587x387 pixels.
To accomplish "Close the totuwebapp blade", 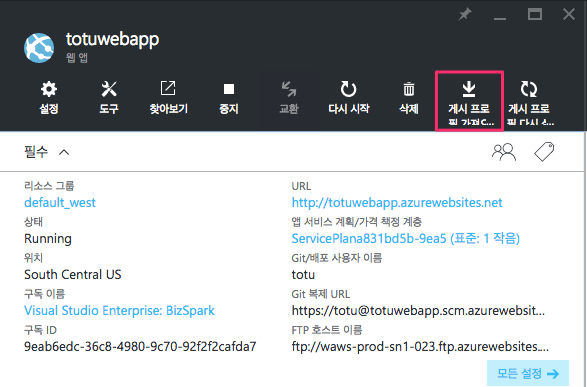I will point(569,15).
